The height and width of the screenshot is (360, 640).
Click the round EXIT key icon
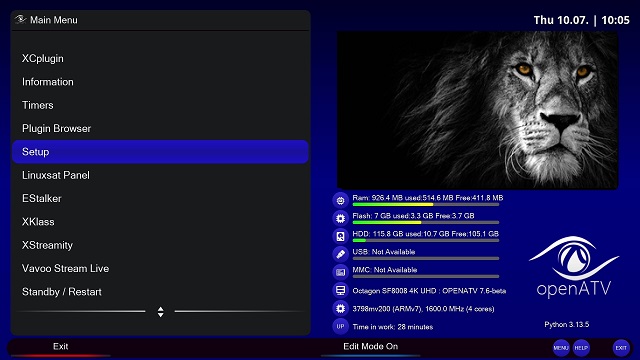click(621, 348)
